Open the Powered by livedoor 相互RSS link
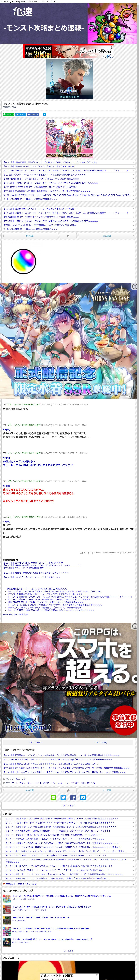The width and height of the screenshot is (139, 980). (x=16, y=614)
